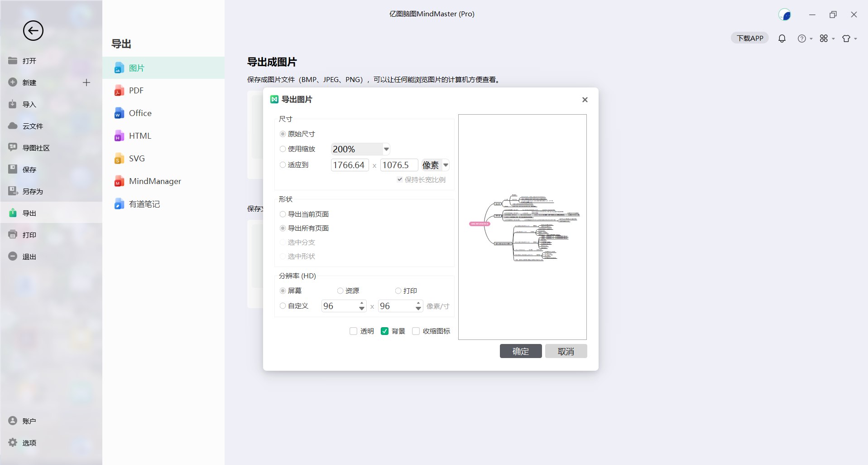Viewport: 868px width, 465px height.
Task: Click the back arrow icon
Action: point(33,31)
